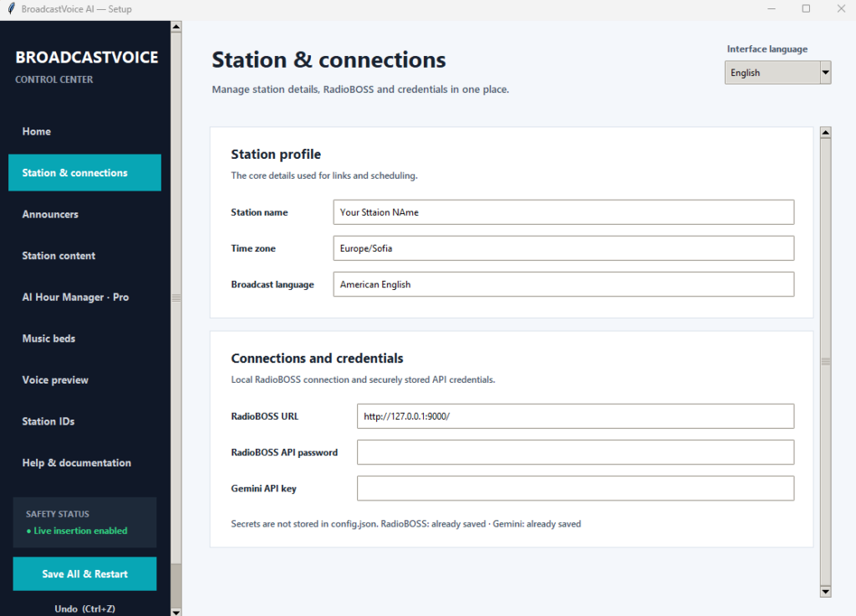Click the Broadcast language label
The height and width of the screenshot is (616, 856).
[x=273, y=284]
